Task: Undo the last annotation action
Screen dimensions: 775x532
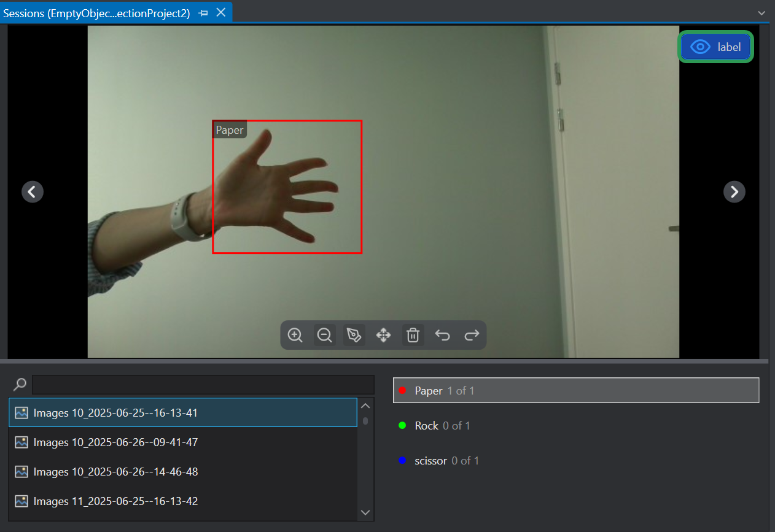Action: 443,335
